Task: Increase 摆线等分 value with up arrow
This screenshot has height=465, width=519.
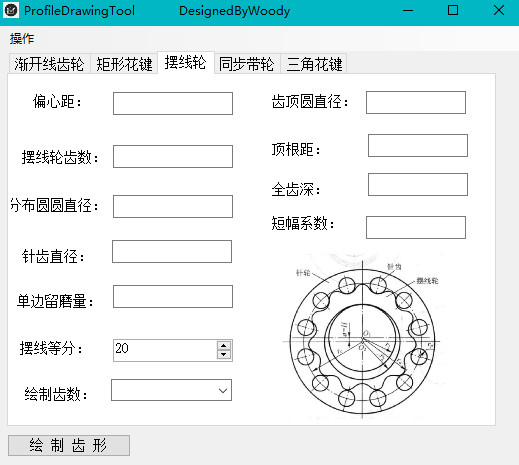Action: click(x=224, y=346)
